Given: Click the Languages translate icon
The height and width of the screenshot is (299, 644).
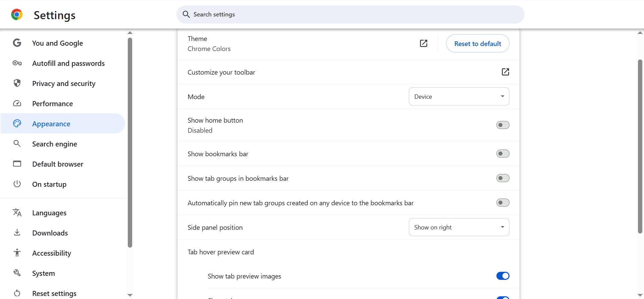Looking at the screenshot, I should click(17, 213).
